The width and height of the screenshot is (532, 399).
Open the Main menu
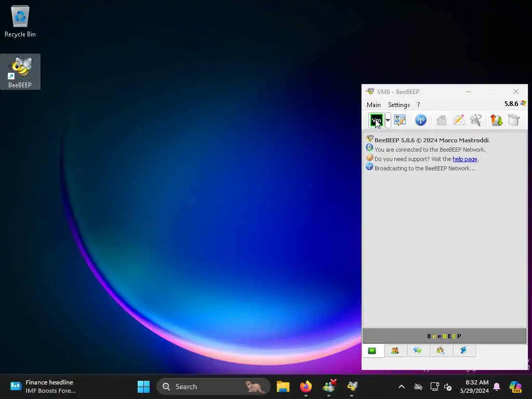coord(374,105)
